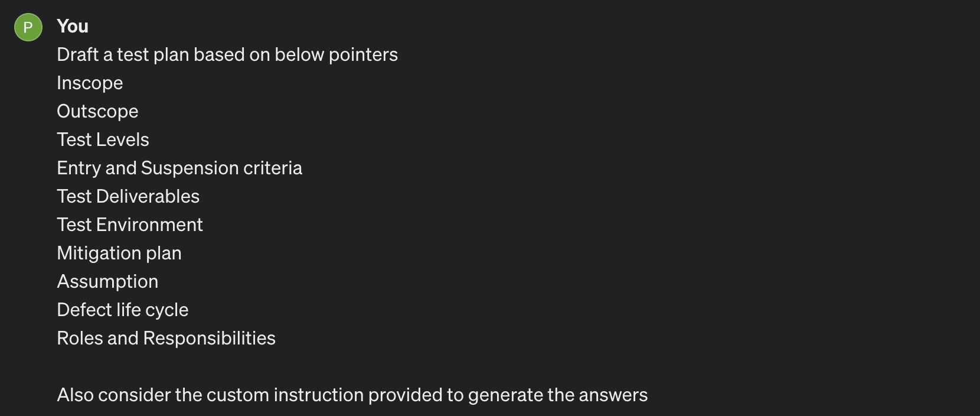Click the 'Assumption' text line
The height and width of the screenshot is (416, 980).
tap(107, 282)
